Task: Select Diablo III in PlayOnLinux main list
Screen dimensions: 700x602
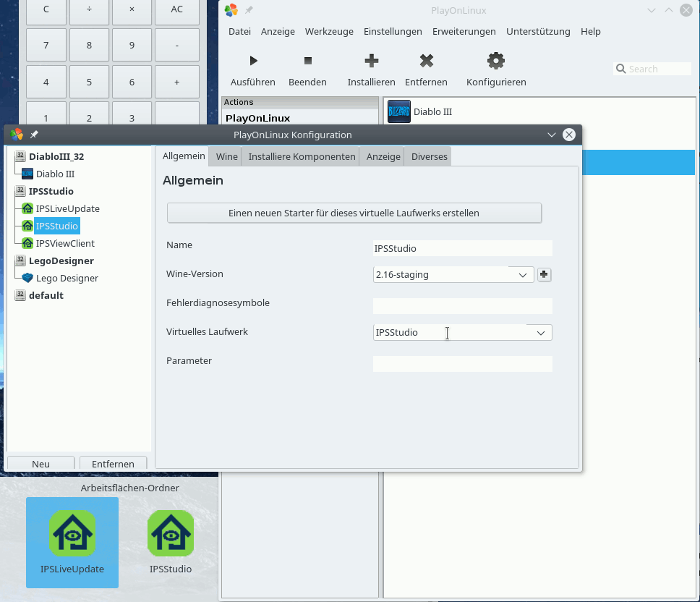Action: [x=432, y=111]
